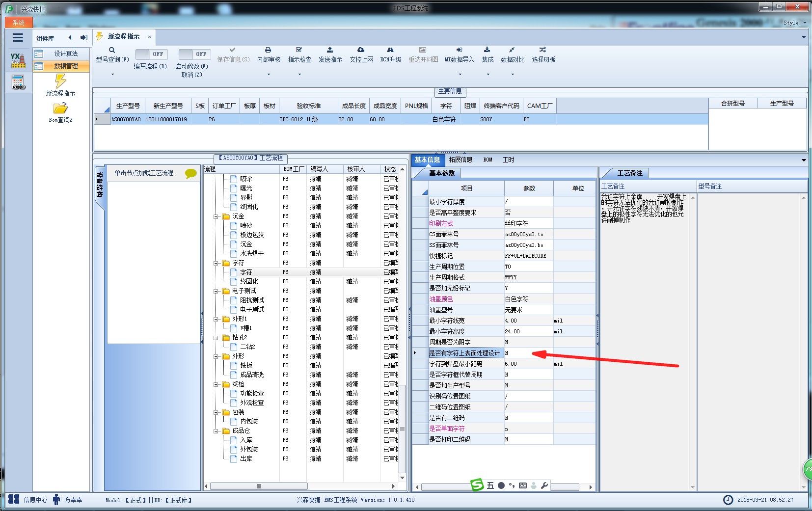Click the 集成 download icon

coord(487,50)
